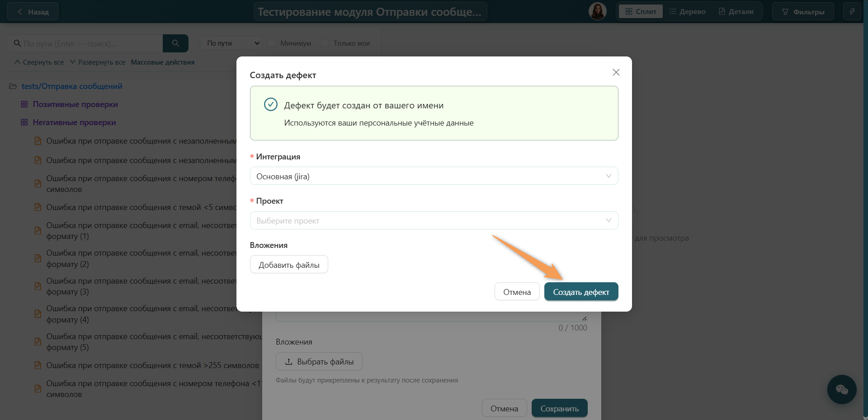The height and width of the screenshot is (420, 868).
Task: Click the Негативные проверки grid icon
Action: (x=24, y=122)
